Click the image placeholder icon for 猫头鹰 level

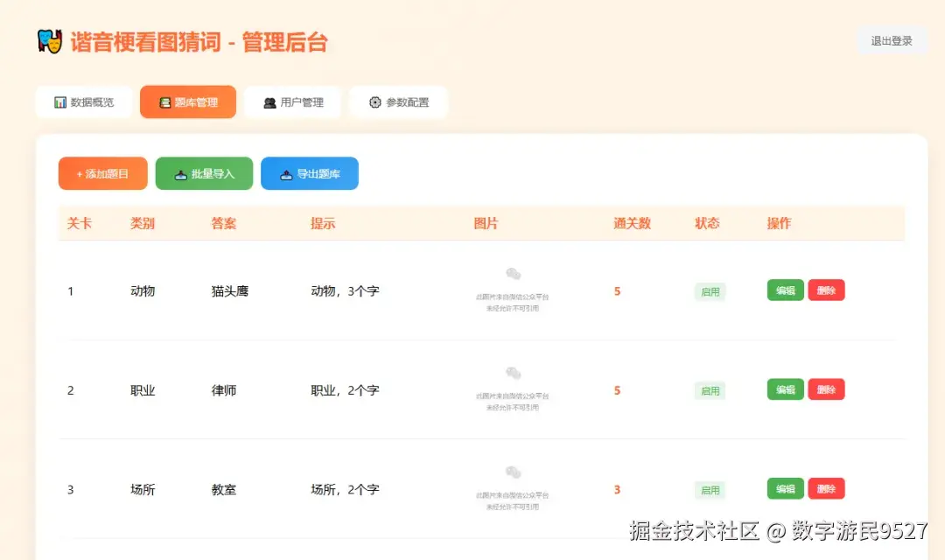[512, 272]
